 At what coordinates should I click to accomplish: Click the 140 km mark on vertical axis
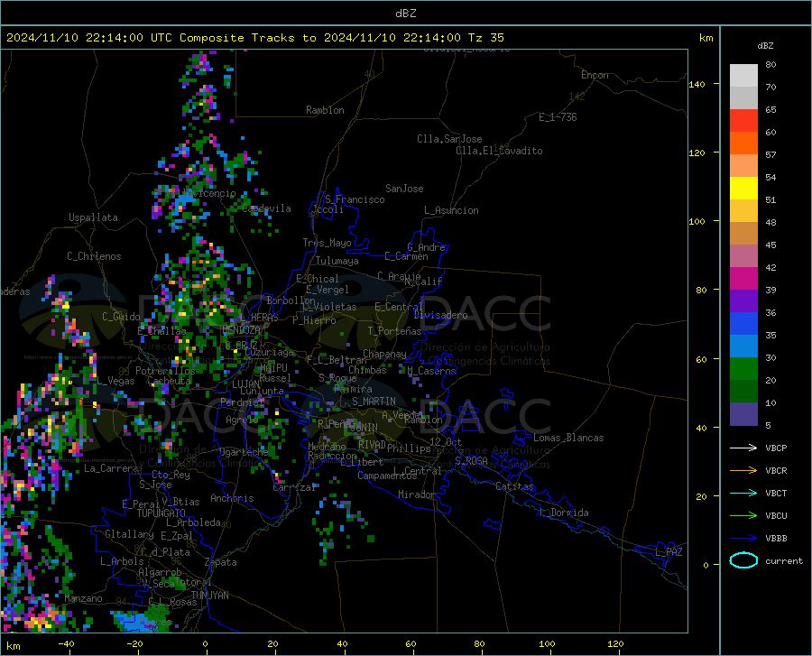[x=697, y=84]
